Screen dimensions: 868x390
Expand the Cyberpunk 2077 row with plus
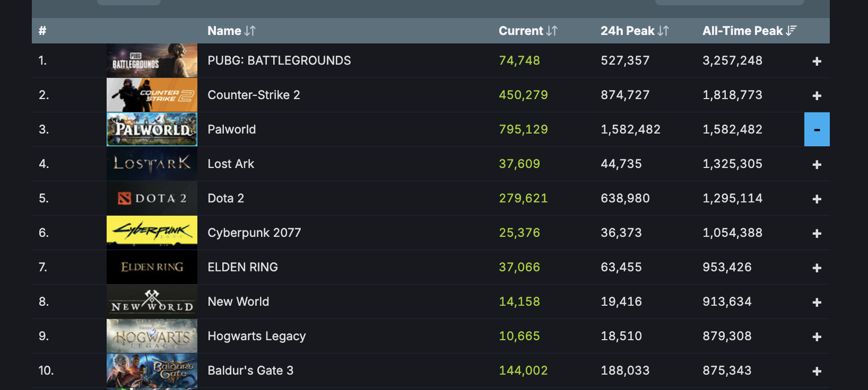[817, 233]
